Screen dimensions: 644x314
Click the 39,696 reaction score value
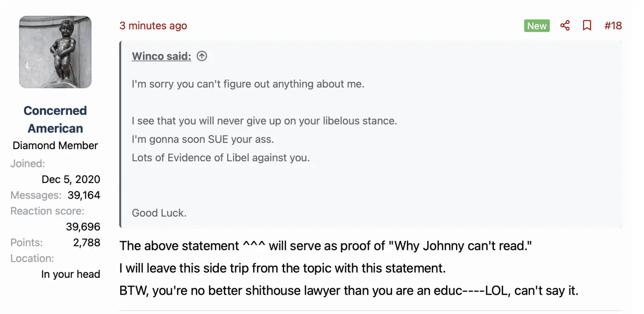pos(83,227)
